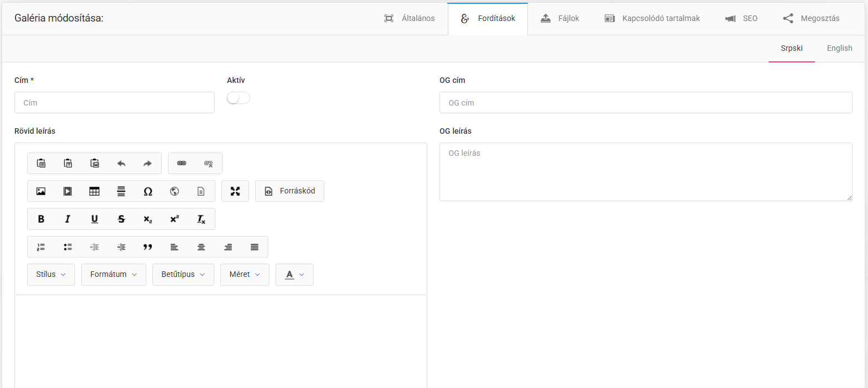
Task: Switch to the Fájlok tab
Action: [560, 19]
